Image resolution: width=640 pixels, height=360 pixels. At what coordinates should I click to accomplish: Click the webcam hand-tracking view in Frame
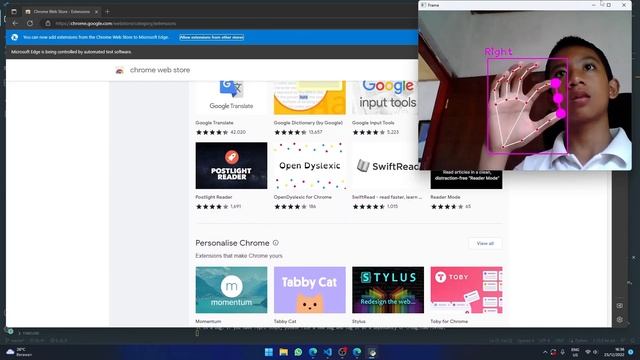(x=525, y=90)
